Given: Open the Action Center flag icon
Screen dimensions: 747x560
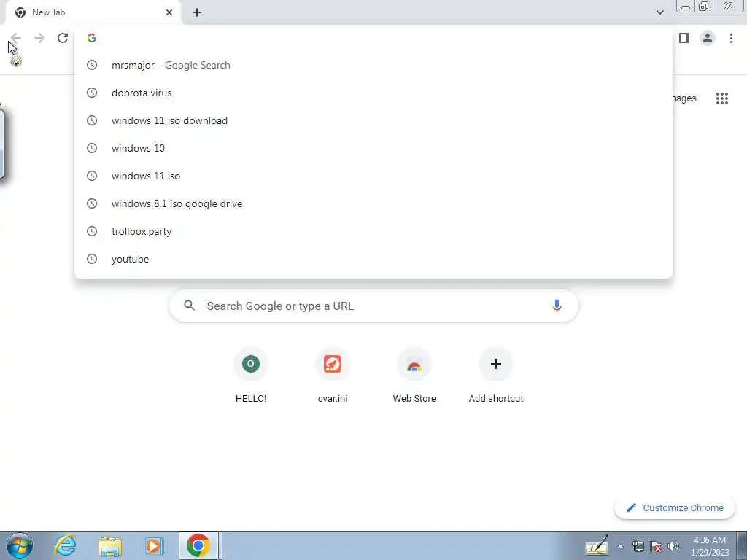Looking at the screenshot, I should pos(656,546).
